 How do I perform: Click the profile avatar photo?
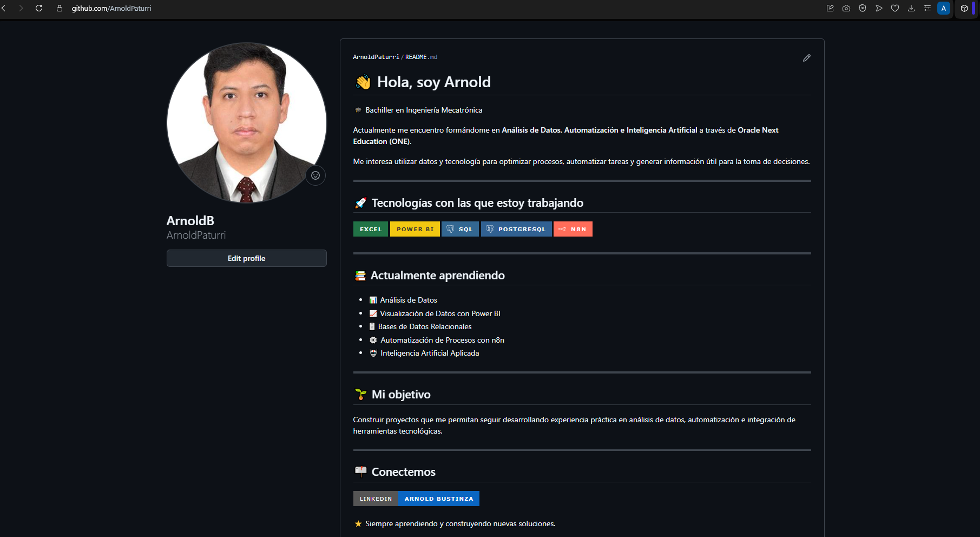tap(247, 123)
